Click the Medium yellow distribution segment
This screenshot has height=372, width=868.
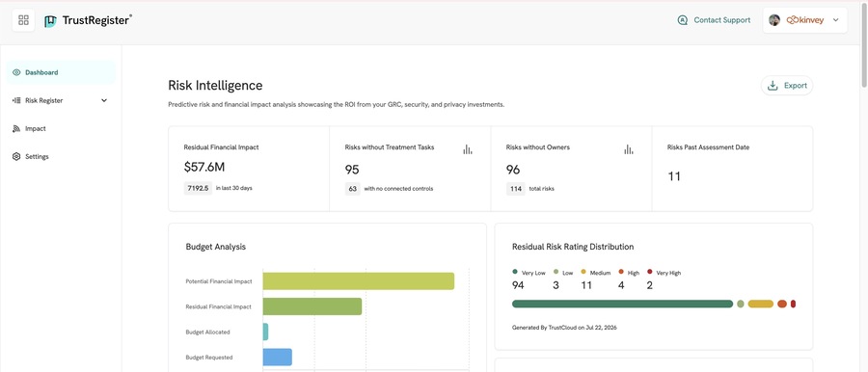(761, 304)
